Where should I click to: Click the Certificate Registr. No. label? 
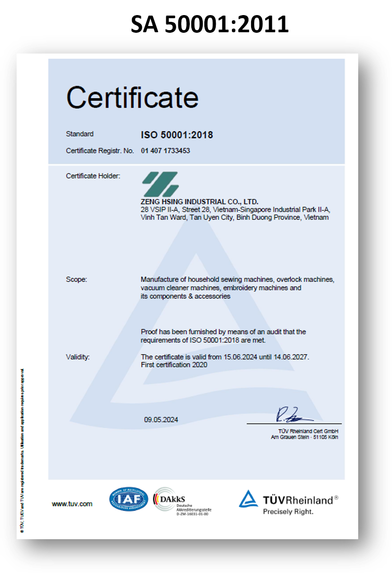pyautogui.click(x=100, y=151)
